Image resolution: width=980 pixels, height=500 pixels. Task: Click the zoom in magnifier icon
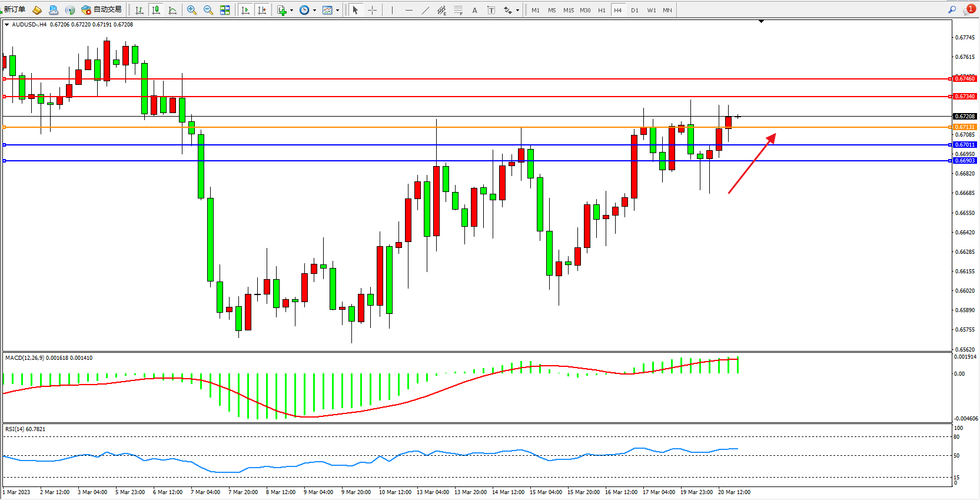191,10
